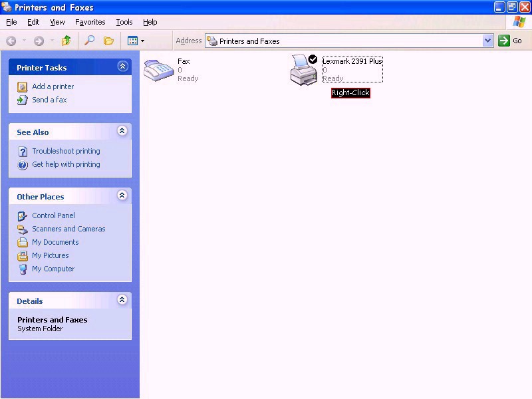Go to Control Panel link
The image size is (532, 399).
coord(54,215)
